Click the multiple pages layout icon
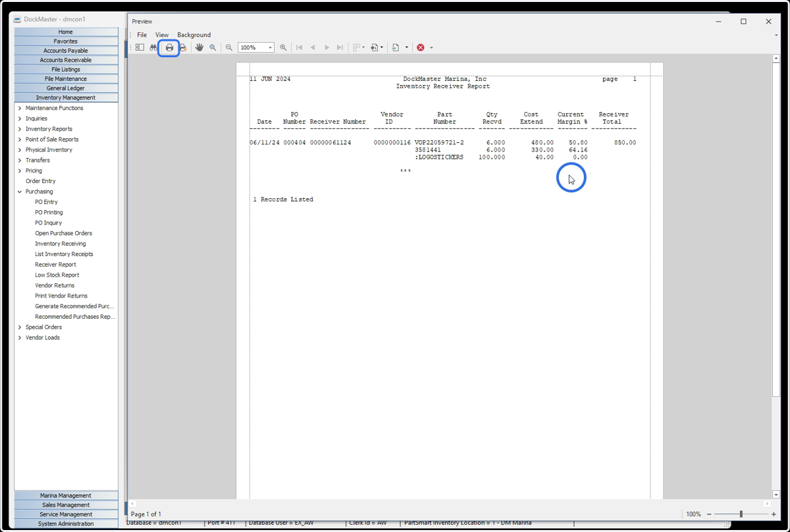Viewport: 790px width, 532px height. tap(357, 47)
